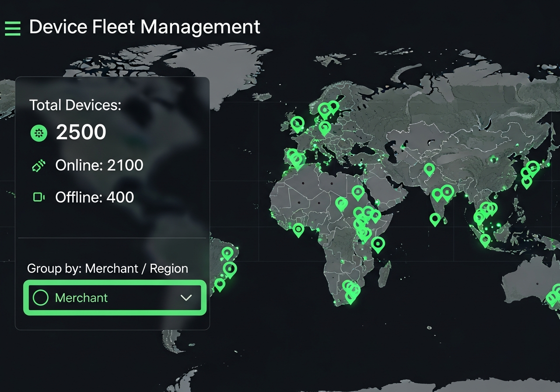
Task: Select the Offline devices status icon
Action: (x=39, y=197)
